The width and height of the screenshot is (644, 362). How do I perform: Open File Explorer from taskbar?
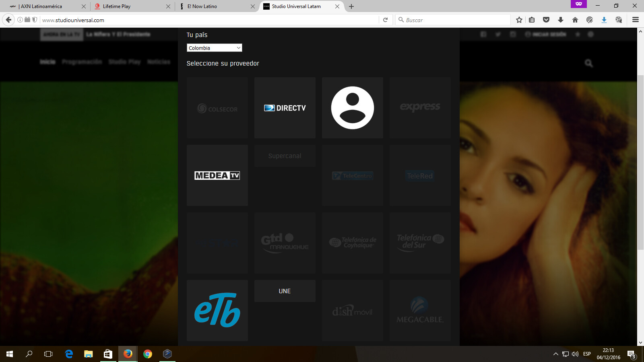click(89, 354)
